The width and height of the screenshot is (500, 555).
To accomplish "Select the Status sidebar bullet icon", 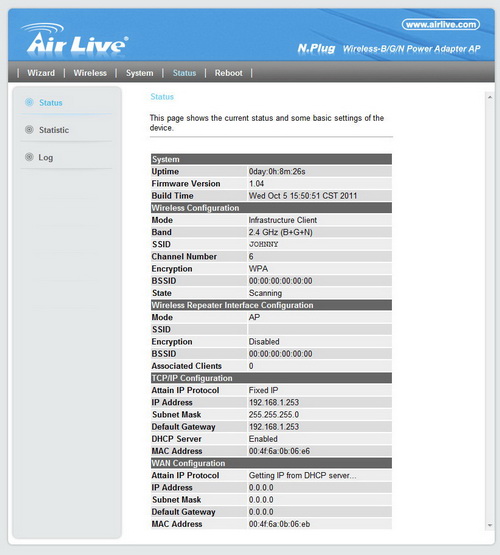I will click(x=29, y=102).
